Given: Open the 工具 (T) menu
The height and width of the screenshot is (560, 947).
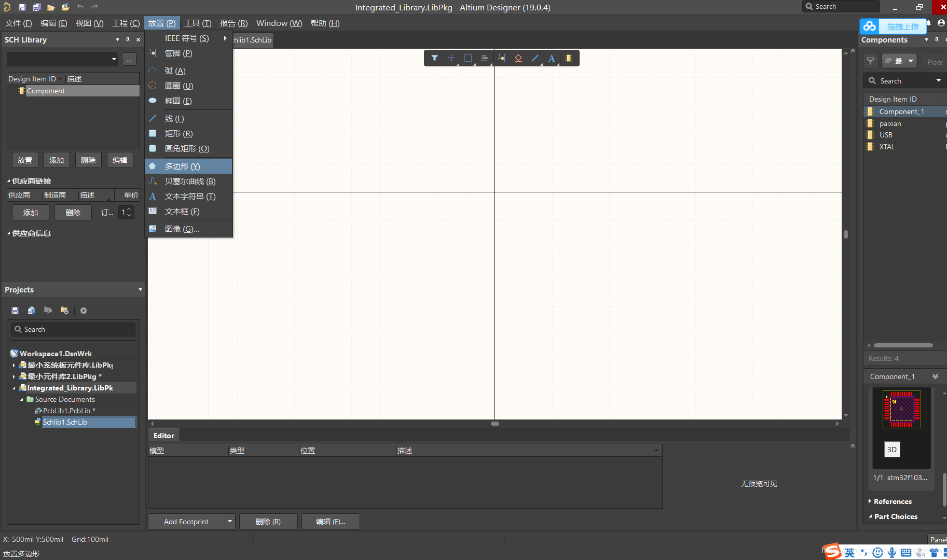Looking at the screenshot, I should pos(198,23).
